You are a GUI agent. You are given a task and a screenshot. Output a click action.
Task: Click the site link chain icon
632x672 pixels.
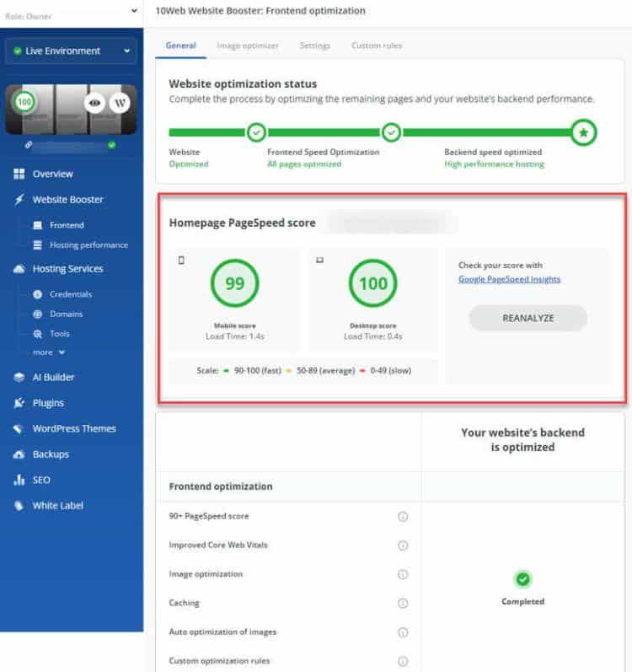click(29, 145)
